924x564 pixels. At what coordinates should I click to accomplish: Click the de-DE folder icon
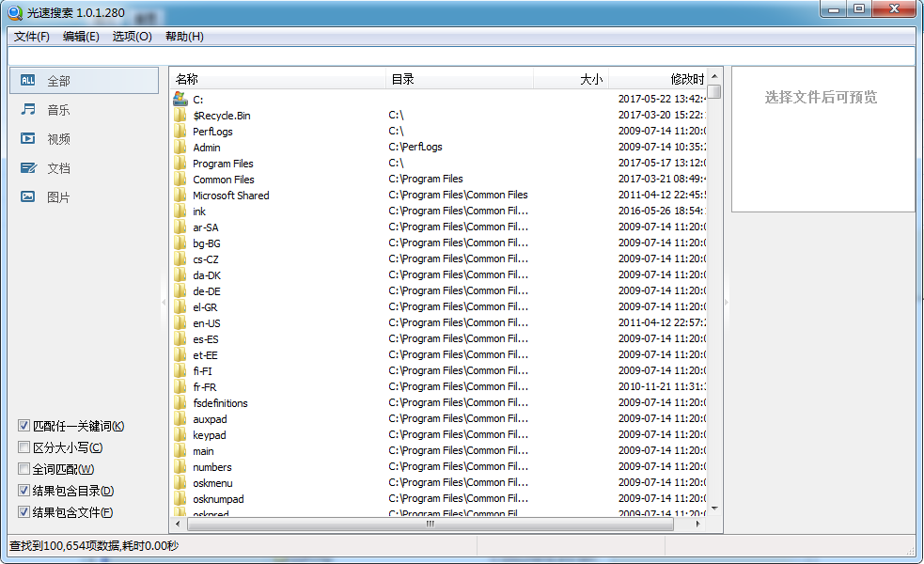pyautogui.click(x=180, y=290)
